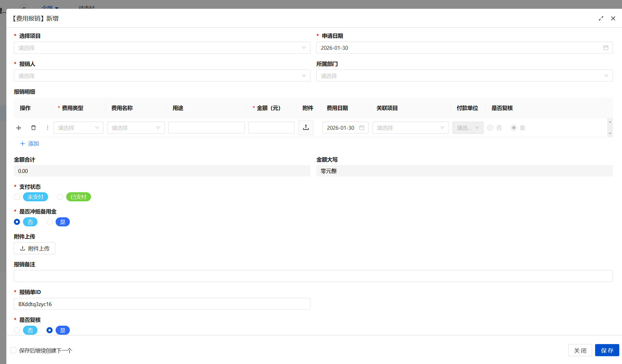Expand the dialog to fullscreen
The image size is (622, 364).
601,18
